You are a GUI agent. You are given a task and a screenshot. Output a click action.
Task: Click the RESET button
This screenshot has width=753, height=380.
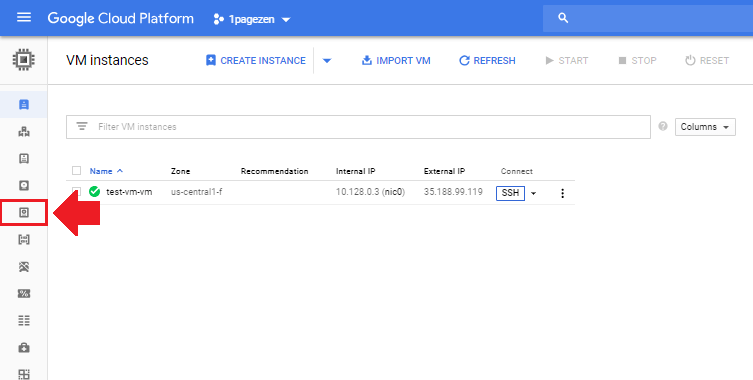point(707,61)
